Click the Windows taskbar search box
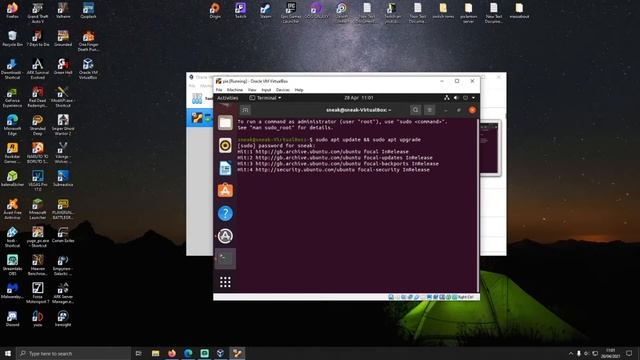This screenshot has height=360, width=640. (x=73, y=353)
